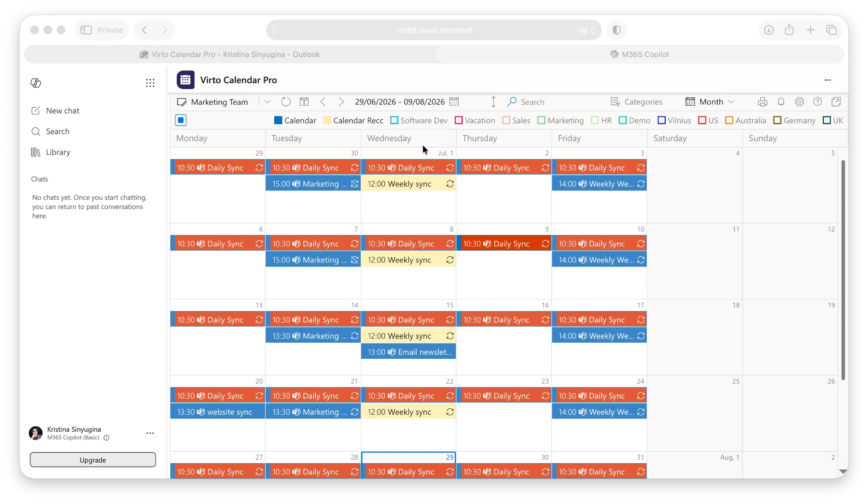Toggle the US calendar checkbox

pos(702,120)
